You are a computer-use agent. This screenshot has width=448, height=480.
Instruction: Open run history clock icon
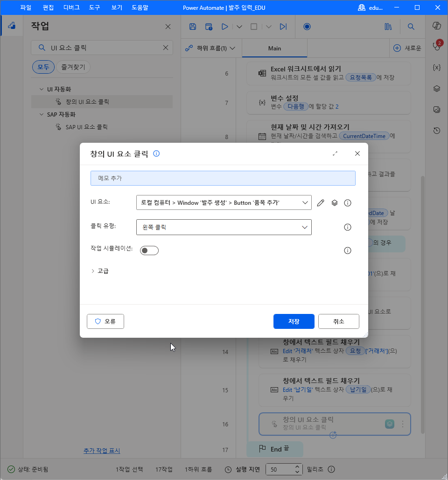437,131
